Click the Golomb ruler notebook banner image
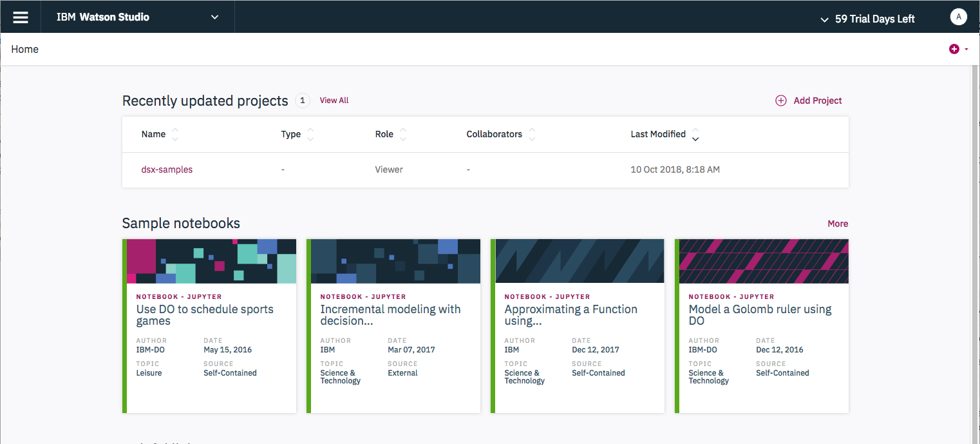This screenshot has width=980, height=444. coord(764,261)
